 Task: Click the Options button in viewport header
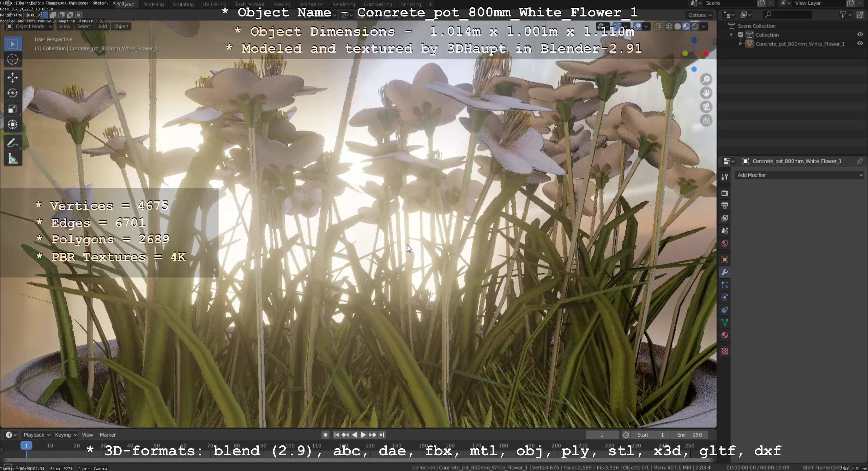point(700,15)
